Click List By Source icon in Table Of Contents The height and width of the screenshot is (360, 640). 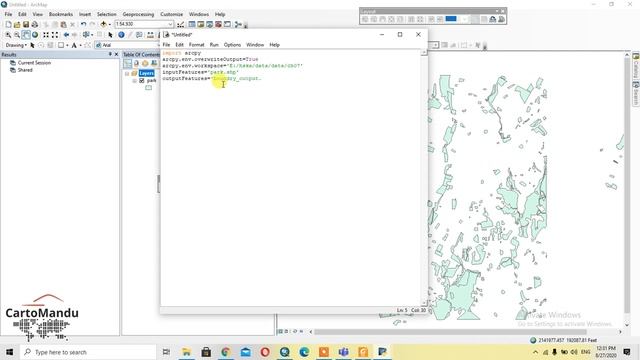(x=136, y=63)
